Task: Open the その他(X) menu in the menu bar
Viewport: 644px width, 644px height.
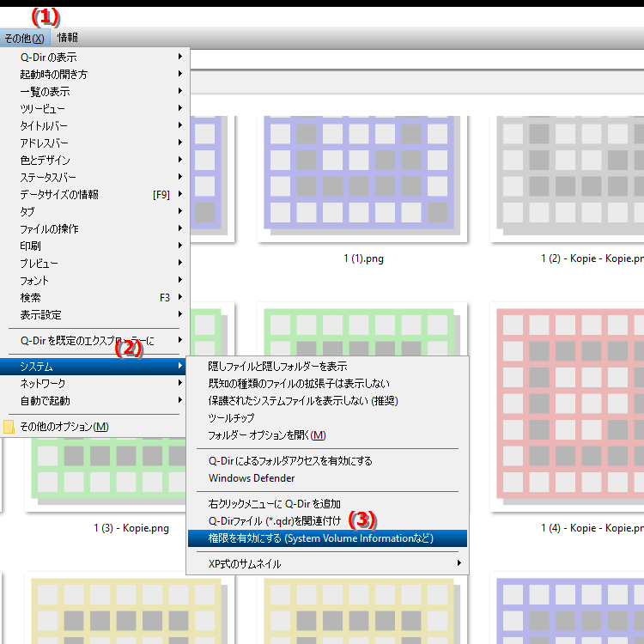Action: pyautogui.click(x=25, y=38)
